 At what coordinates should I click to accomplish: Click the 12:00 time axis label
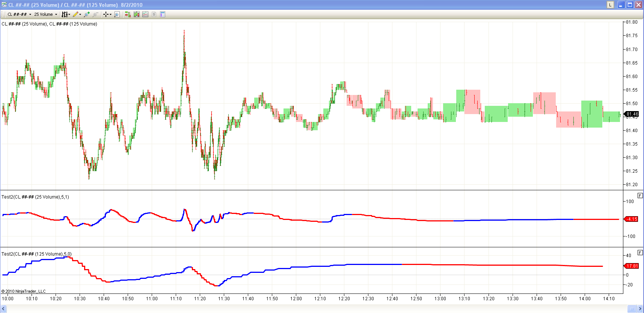[296, 299]
